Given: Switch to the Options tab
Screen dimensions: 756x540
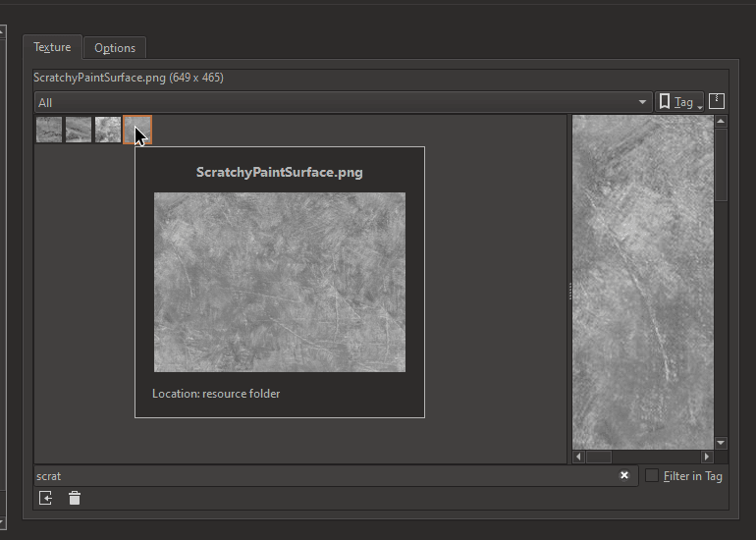Looking at the screenshot, I should (115, 48).
